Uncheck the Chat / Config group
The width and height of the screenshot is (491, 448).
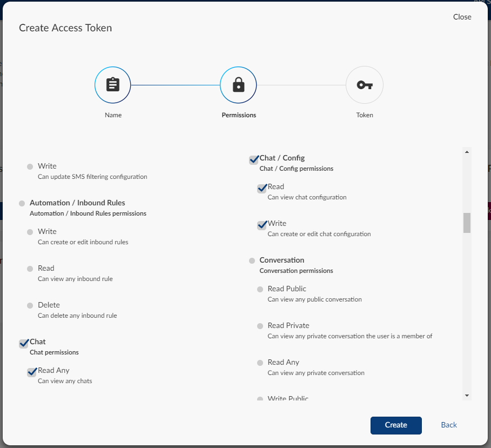253,160
